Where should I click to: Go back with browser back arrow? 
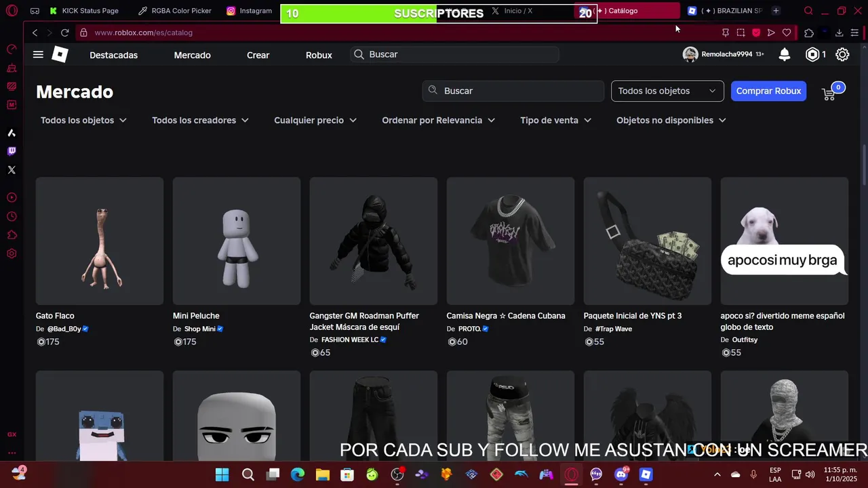click(35, 33)
